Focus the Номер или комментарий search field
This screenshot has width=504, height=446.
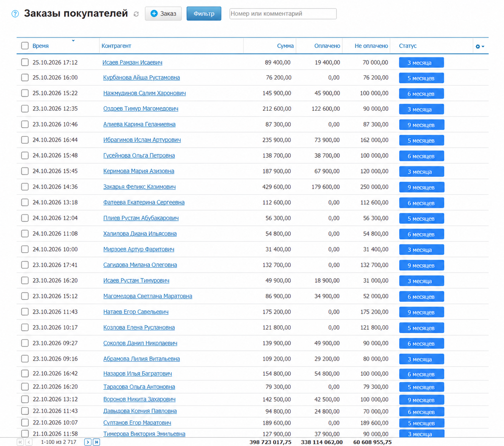coord(283,14)
